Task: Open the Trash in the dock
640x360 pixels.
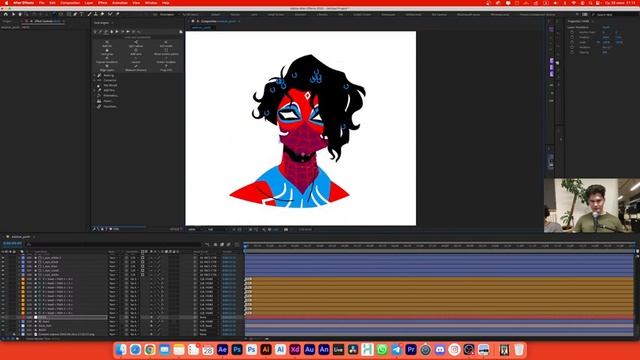Action: [519, 349]
